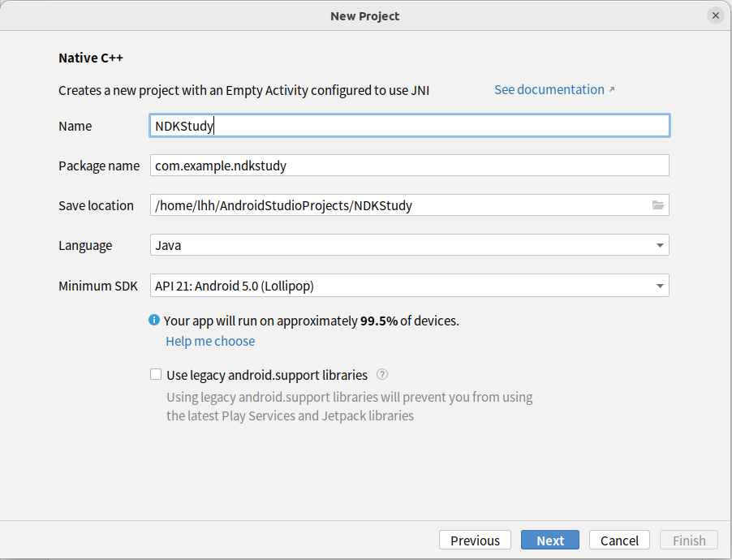Click the external link arrow after See documentation
Screen dimensions: 732x560
[x=610, y=89]
